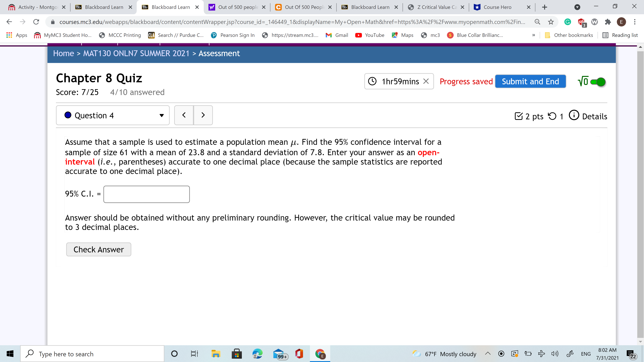Click the browser zoom magnifier icon
Viewport: 644px width, 362px height.
coord(537,22)
